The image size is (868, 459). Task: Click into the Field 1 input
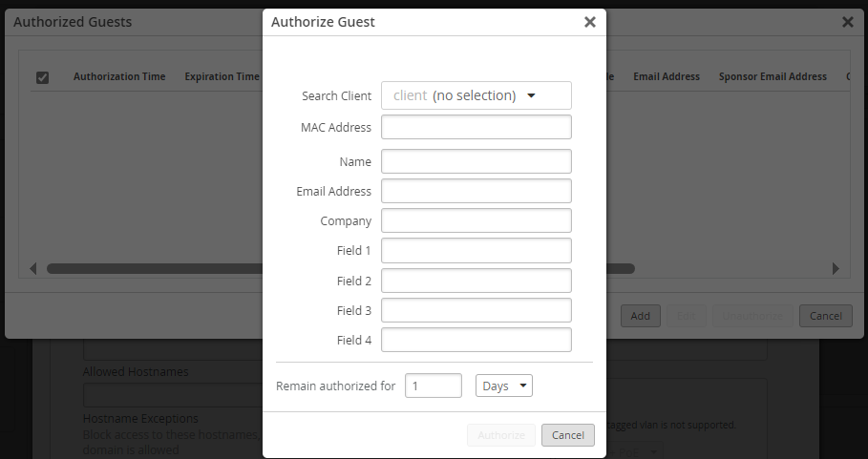click(476, 250)
